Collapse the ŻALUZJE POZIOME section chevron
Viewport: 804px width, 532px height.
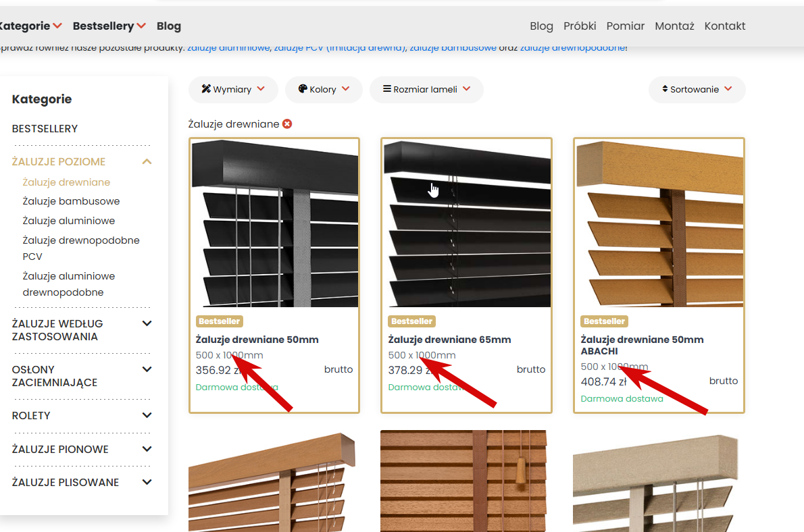click(147, 161)
